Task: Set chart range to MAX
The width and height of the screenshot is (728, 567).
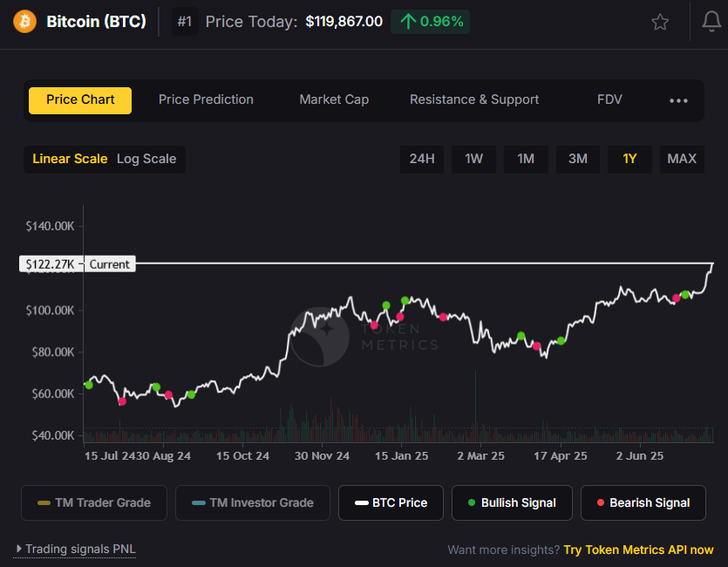Action: (x=682, y=160)
